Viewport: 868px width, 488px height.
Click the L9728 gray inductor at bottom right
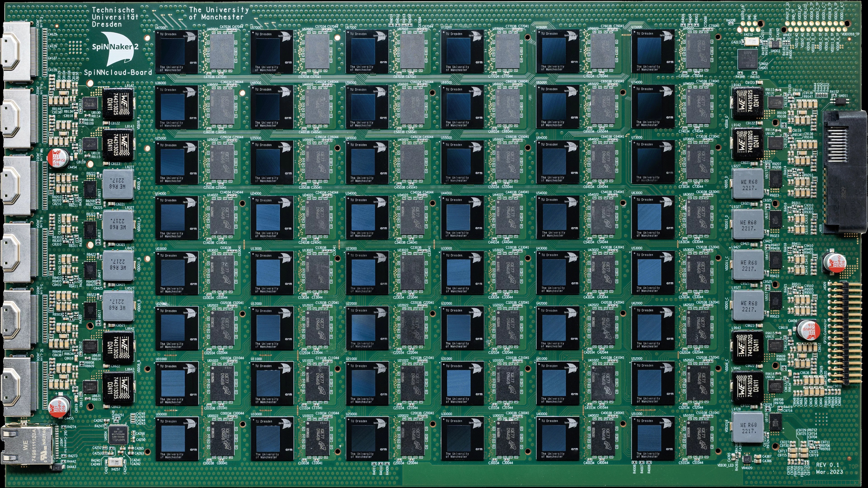pos(749,428)
